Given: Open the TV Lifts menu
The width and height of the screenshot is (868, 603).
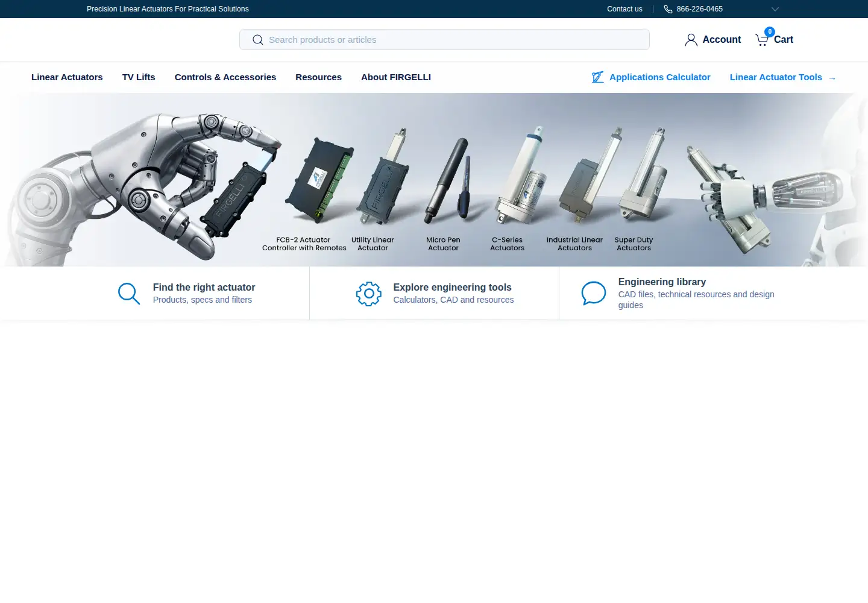Looking at the screenshot, I should tap(139, 77).
